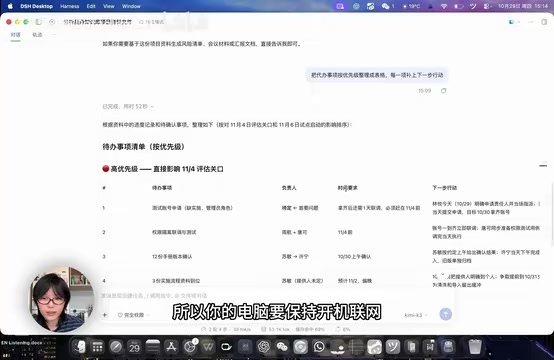Viewport: 554px width, 360px height.
Task: Open App Store from the Dock
Action: tap(171, 347)
